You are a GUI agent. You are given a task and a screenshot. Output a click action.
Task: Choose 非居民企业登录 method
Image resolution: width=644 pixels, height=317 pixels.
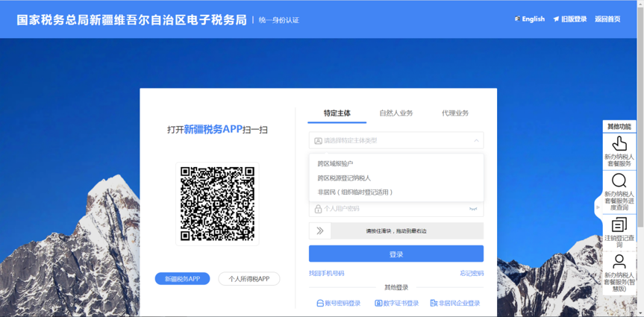tap(455, 304)
